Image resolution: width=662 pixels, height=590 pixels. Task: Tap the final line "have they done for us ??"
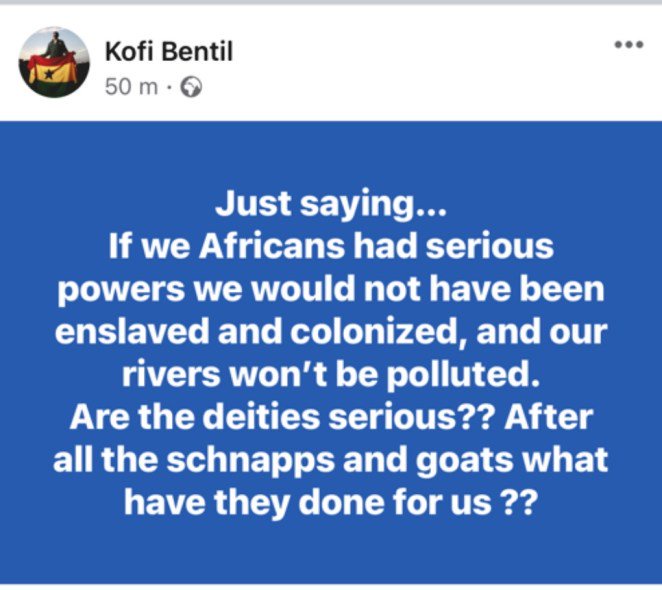click(x=330, y=498)
